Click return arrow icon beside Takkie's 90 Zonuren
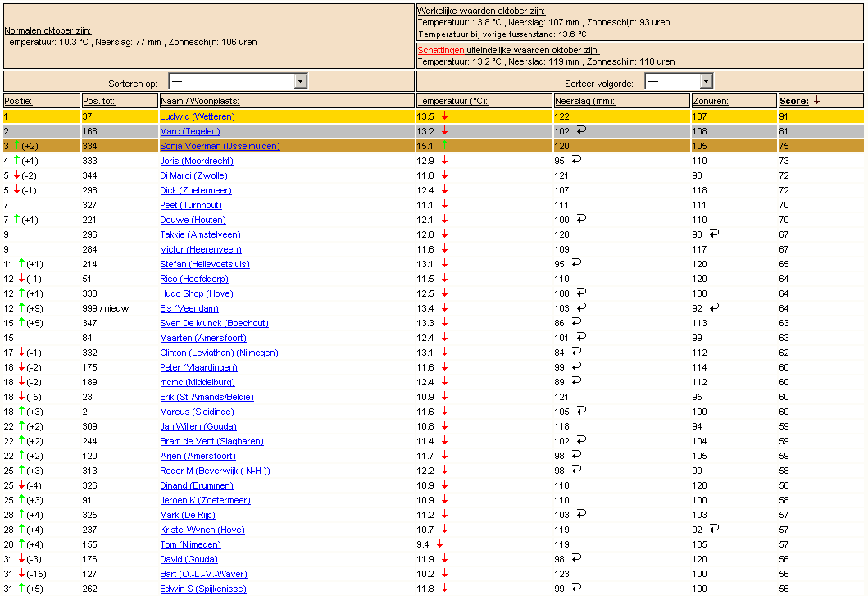 tap(714, 233)
